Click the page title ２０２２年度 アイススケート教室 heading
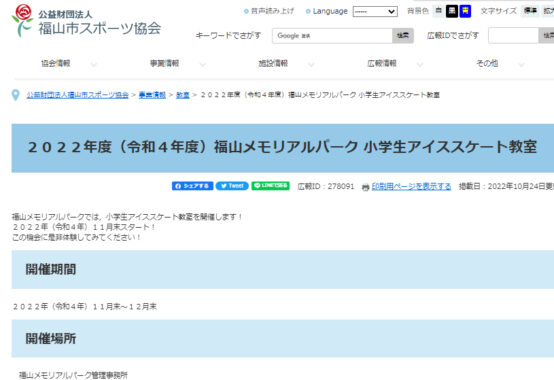This screenshot has width=554, height=380. [282, 147]
